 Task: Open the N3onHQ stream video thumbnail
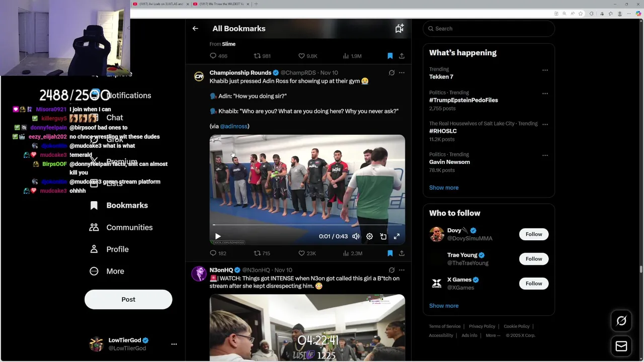tap(307, 328)
